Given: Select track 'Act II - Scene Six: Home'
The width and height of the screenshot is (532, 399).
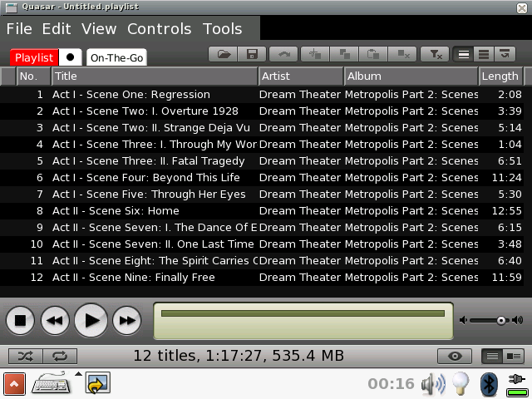Looking at the screenshot, I should pyautogui.click(x=262, y=210).
